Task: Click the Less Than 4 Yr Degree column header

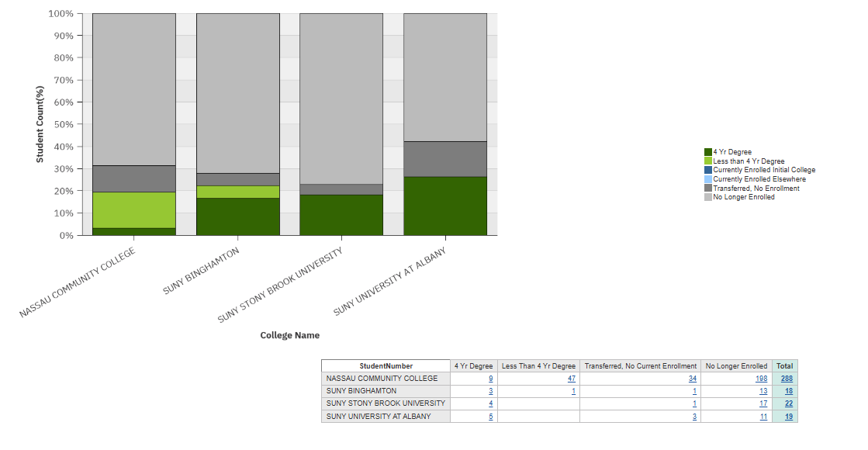Action: tap(538, 366)
